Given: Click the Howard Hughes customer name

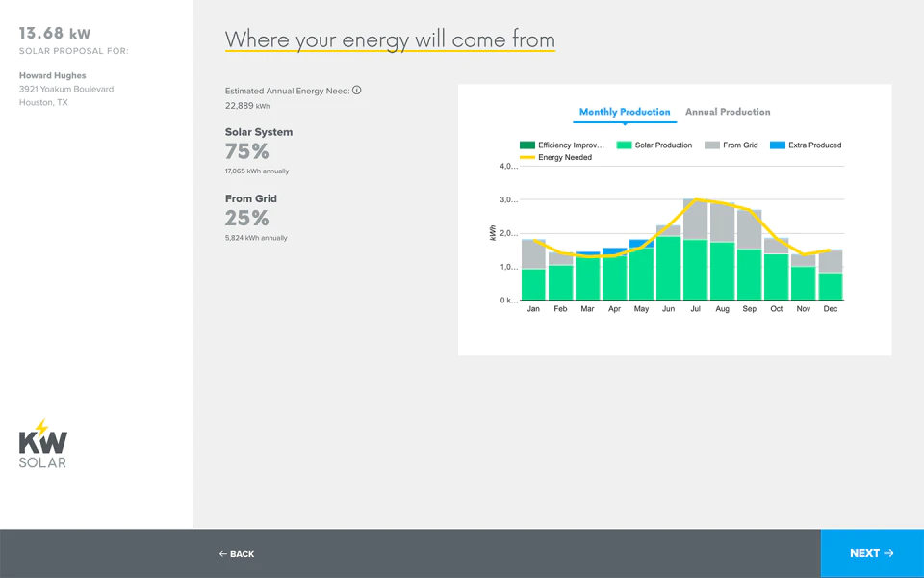Looking at the screenshot, I should tap(52, 75).
